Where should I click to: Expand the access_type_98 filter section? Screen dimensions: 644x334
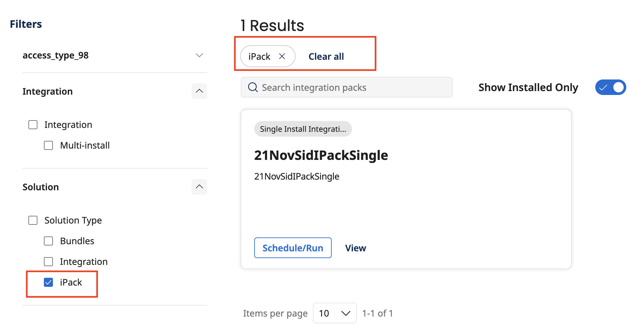tap(199, 56)
